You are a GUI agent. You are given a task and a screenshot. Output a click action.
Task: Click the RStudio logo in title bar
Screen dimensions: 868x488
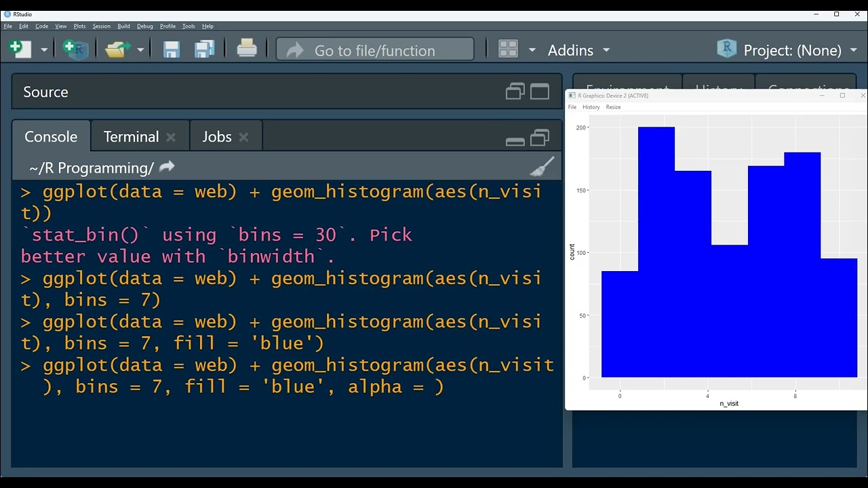(x=7, y=14)
